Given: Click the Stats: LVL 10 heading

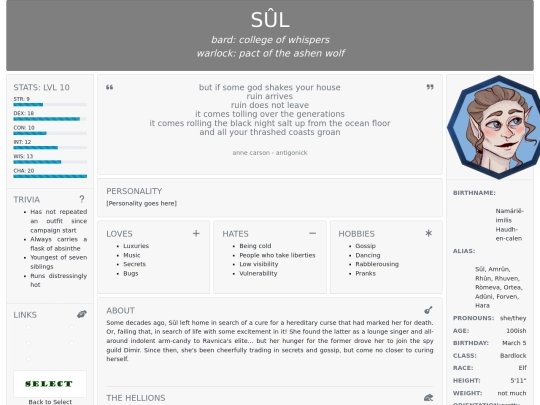Looking at the screenshot, I should click(41, 87).
